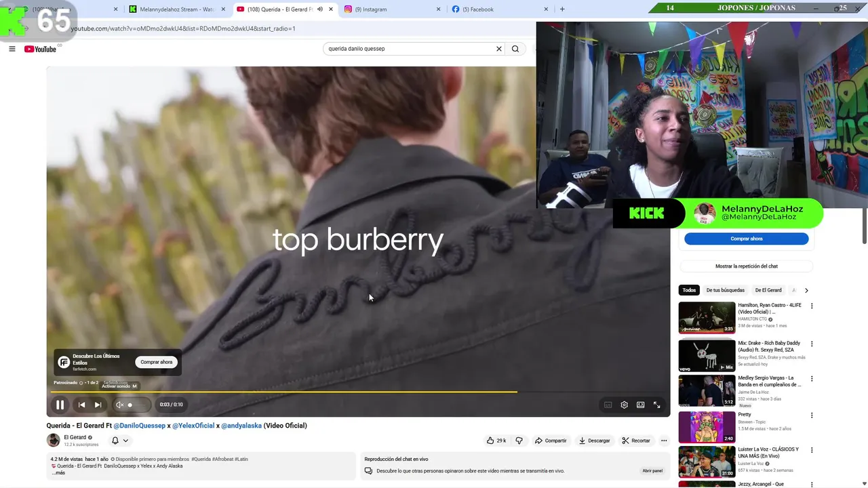Show more filter chips with arrow
Screen dimensions: 868x488
[806, 290]
